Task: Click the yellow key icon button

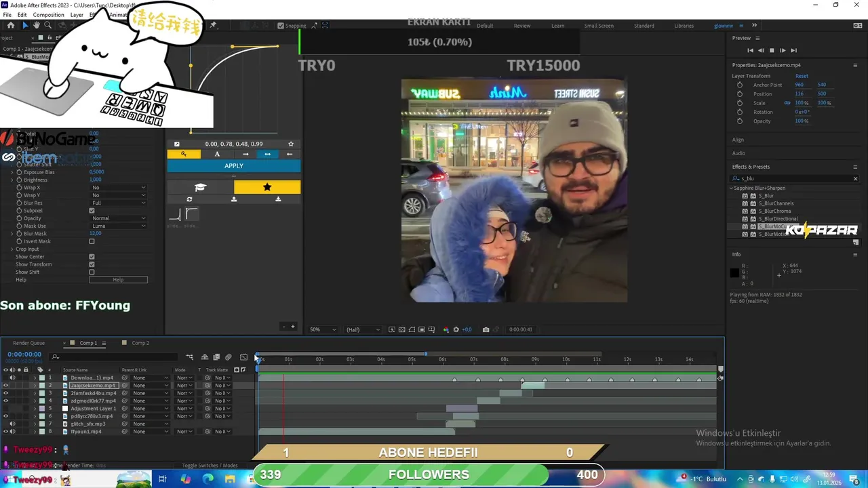Action: click(x=184, y=154)
